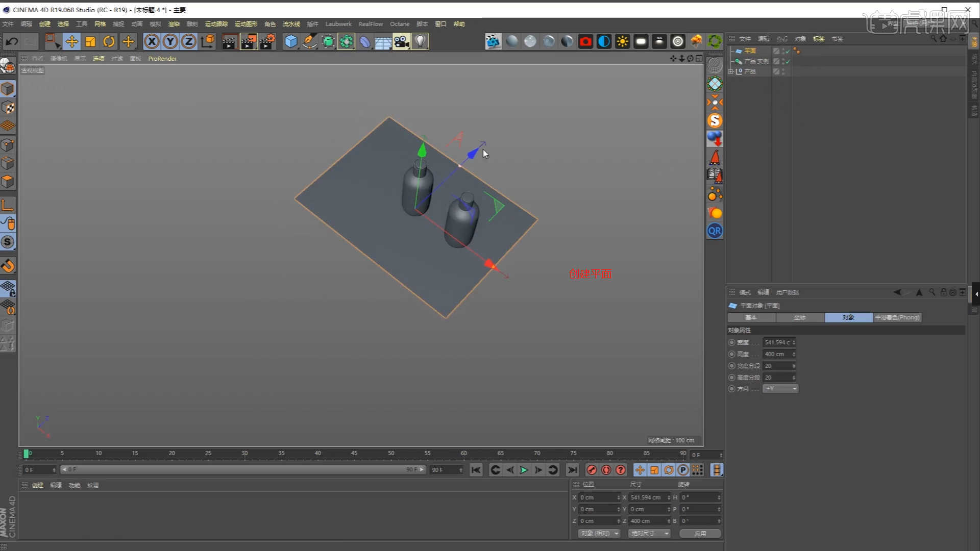Screen dimensions: 980x551
Task: Enable Texture mode checkered cube icon
Action: (x=8, y=108)
